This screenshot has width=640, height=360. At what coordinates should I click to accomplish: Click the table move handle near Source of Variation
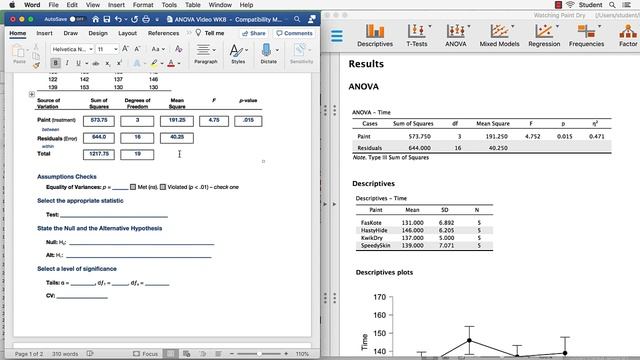(x=32, y=94)
